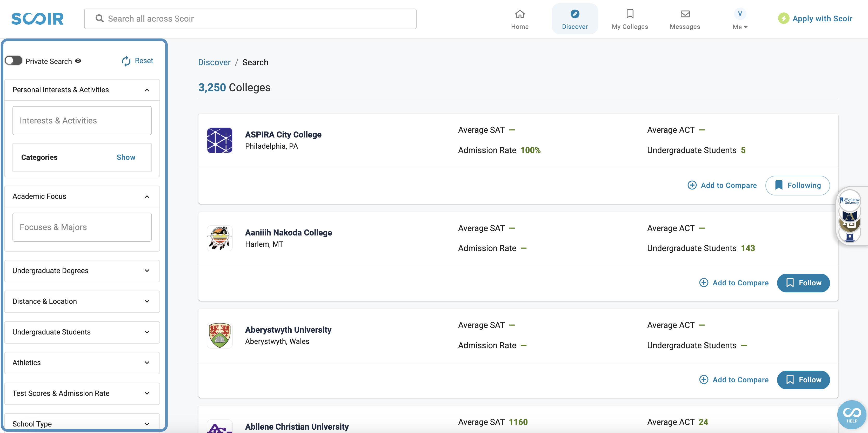Follow Aberystwyth University
Image resolution: width=868 pixels, height=433 pixels.
point(803,380)
